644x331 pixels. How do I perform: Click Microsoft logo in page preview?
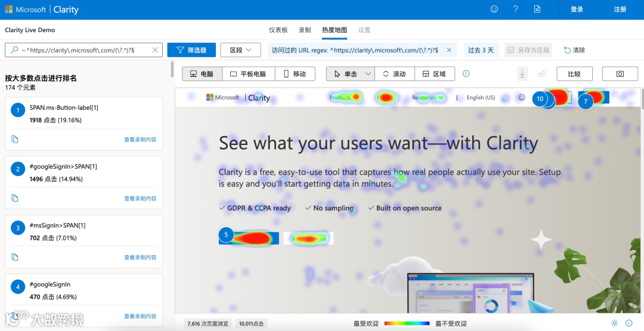tap(222, 97)
